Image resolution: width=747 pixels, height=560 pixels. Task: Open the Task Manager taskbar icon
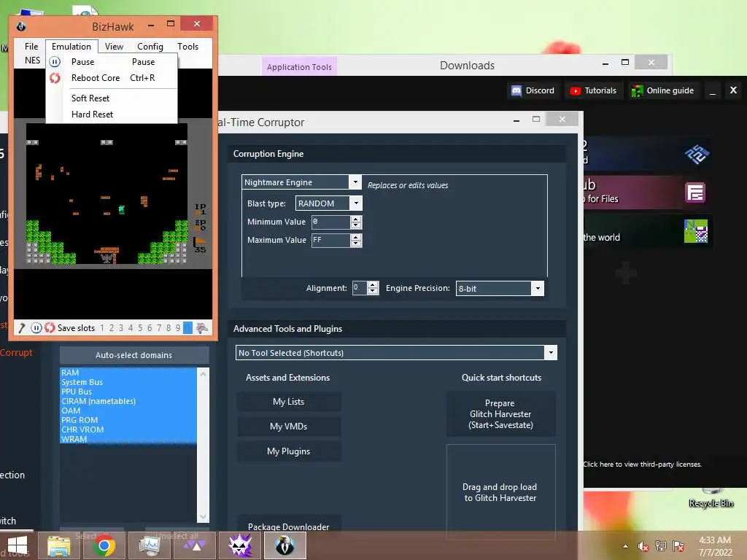pyautogui.click(x=149, y=545)
